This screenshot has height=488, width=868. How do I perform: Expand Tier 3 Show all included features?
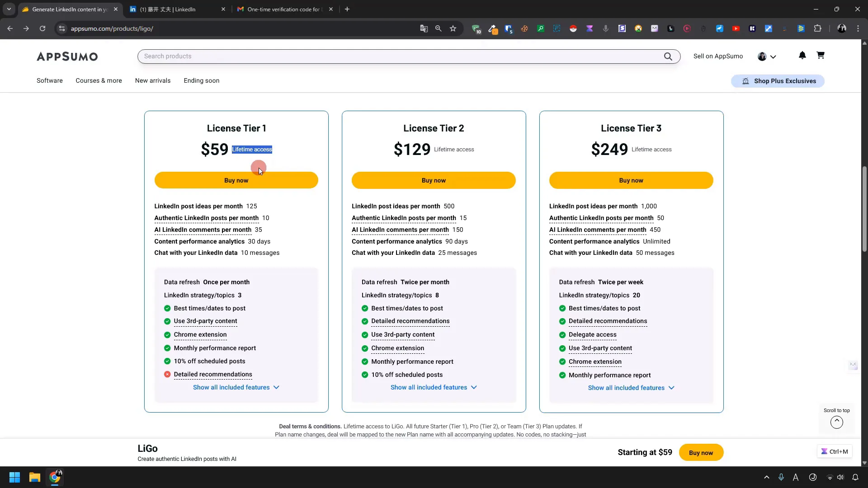pos(631,388)
